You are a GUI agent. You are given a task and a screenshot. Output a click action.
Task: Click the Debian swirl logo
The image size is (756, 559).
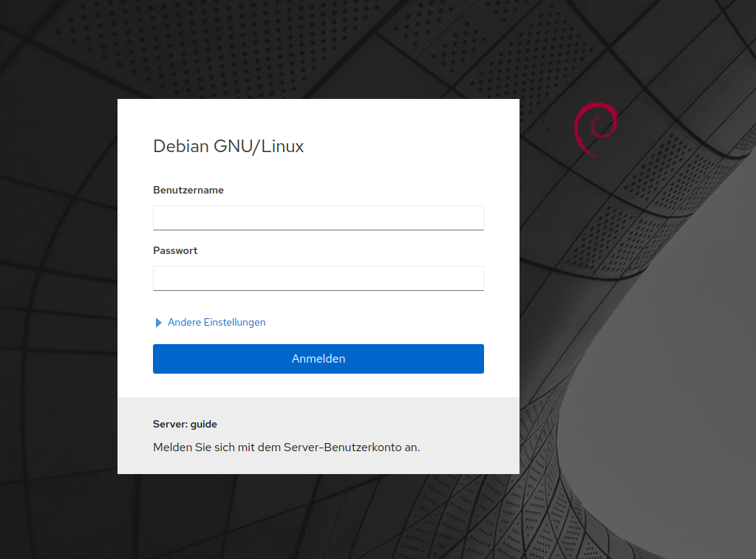coord(596,129)
